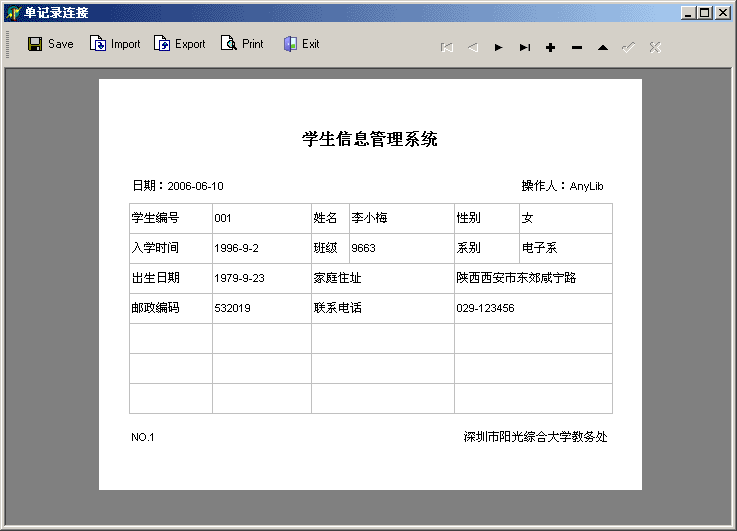Screen dimensions: 737x531
Task: Select birth date 1979-9-23
Action: click(x=262, y=278)
